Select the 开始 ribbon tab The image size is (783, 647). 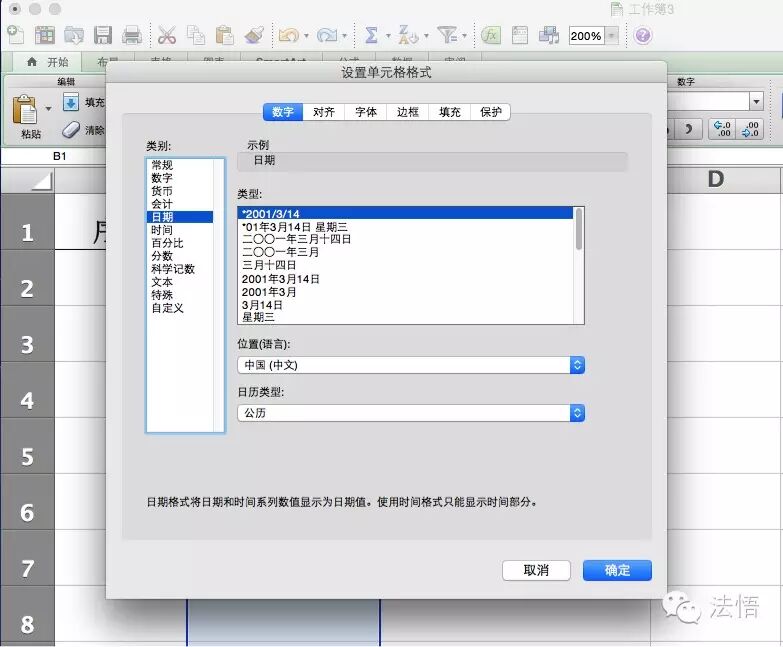pyautogui.click(x=47, y=62)
